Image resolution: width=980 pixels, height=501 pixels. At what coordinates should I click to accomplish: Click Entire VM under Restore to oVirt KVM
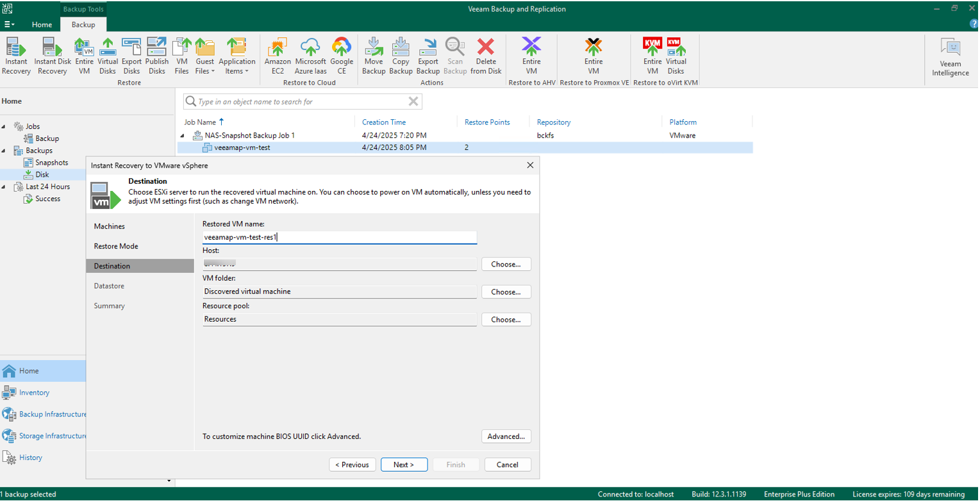[652, 56]
